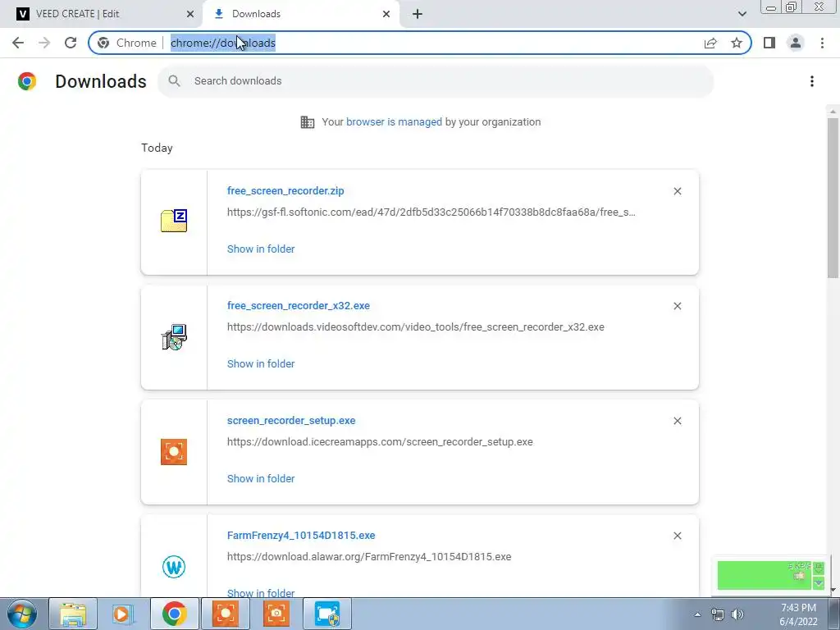Close the Downloads tab
This screenshot has width=840, height=630.
[386, 14]
